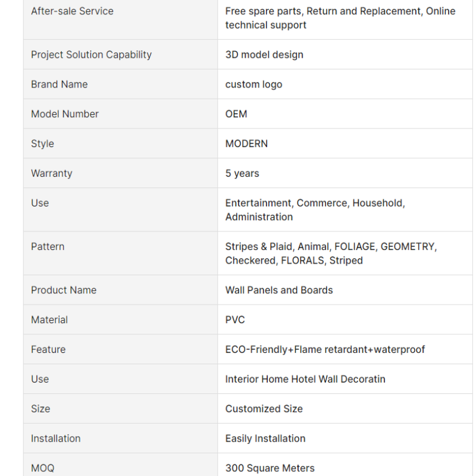
Task: Select the 3D model design value
Action: [264, 55]
